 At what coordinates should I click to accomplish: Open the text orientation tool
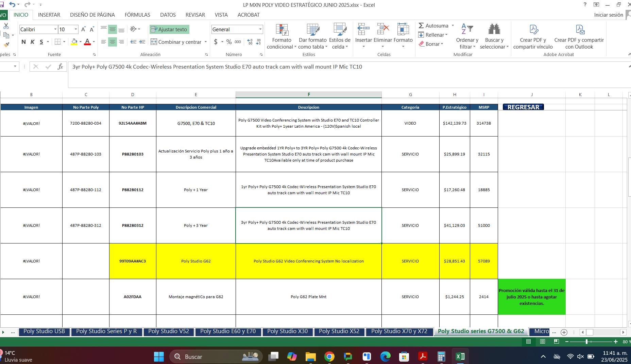pos(133,29)
